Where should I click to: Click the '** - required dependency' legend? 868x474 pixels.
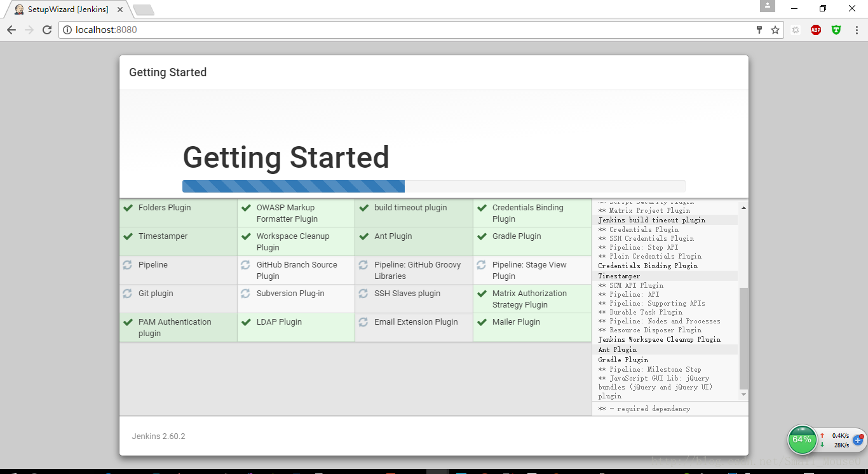click(x=644, y=409)
